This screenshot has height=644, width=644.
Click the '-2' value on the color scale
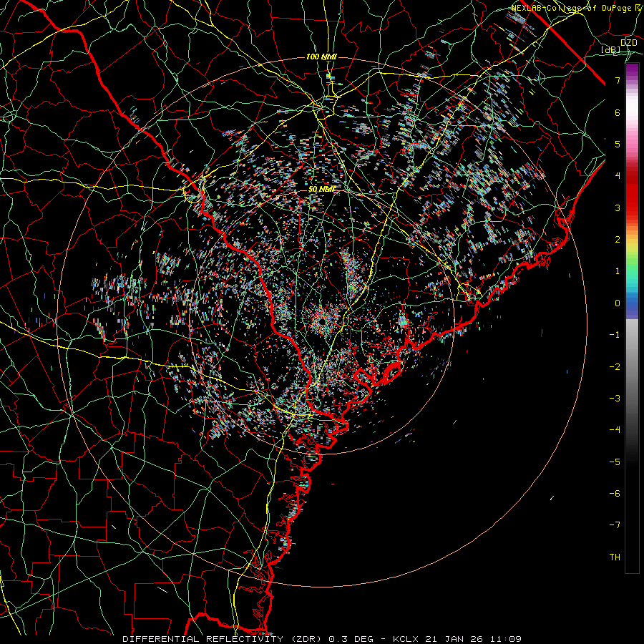point(615,367)
